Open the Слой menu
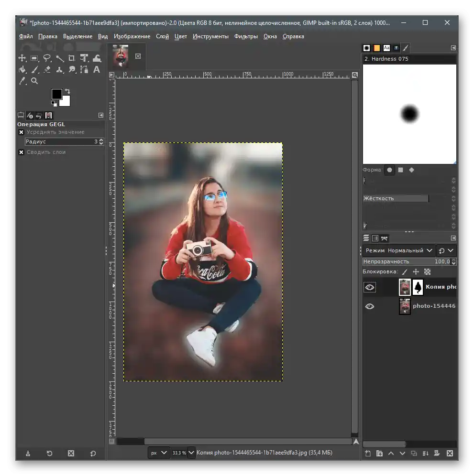Image resolution: width=474 pixels, height=476 pixels. [162, 36]
